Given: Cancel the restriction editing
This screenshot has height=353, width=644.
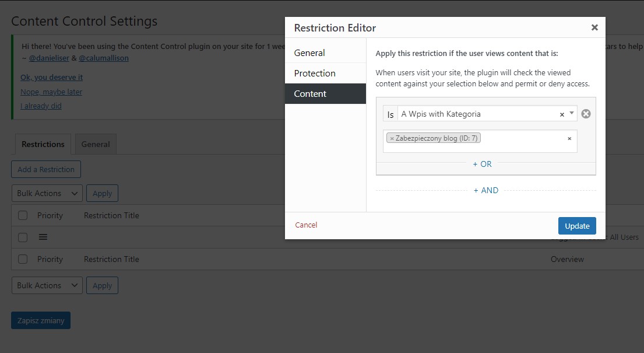Looking at the screenshot, I should pyautogui.click(x=306, y=225).
